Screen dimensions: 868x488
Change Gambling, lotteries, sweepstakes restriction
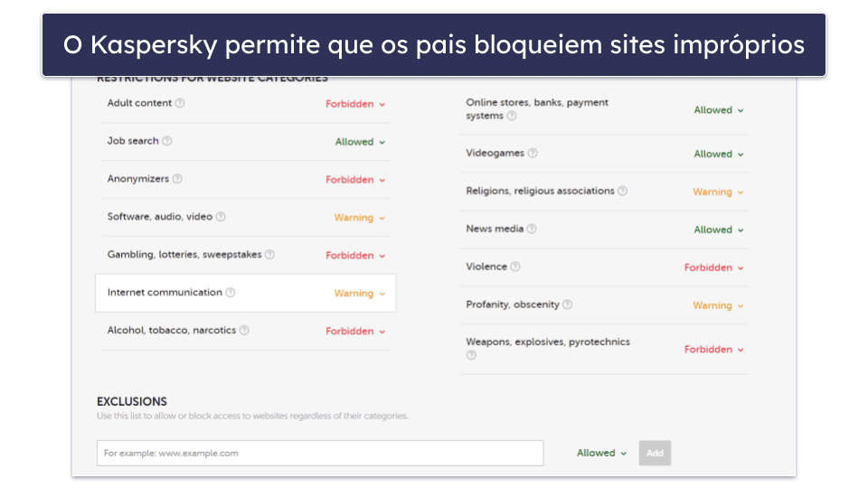[354, 256]
